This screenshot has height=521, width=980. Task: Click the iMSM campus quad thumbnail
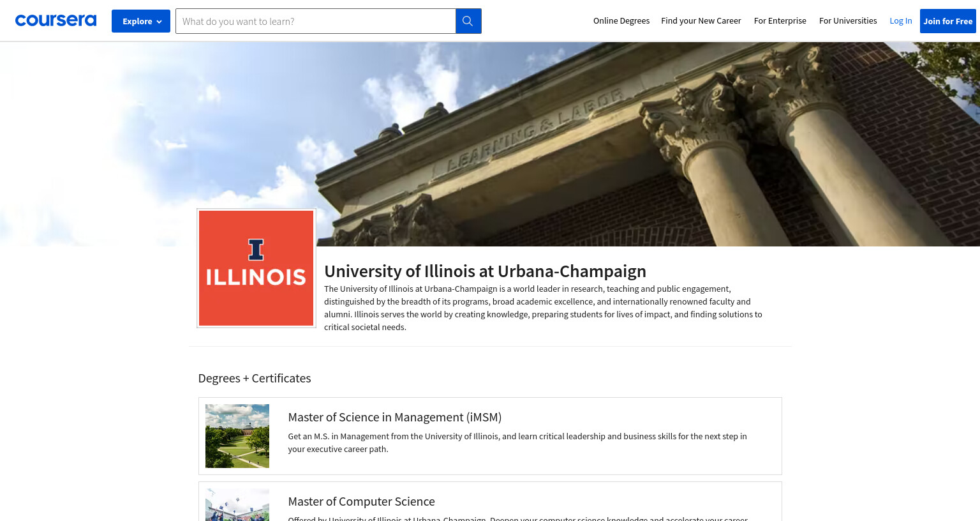237,436
